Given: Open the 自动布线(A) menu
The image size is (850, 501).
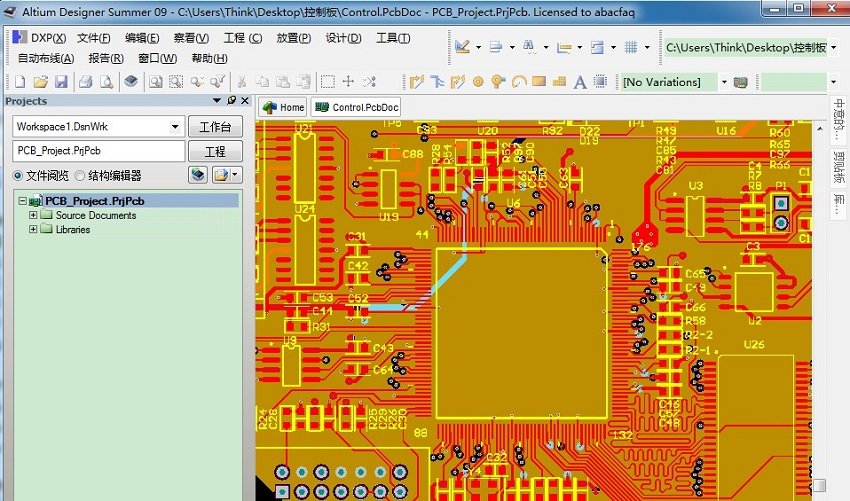Looking at the screenshot, I should [x=46, y=58].
